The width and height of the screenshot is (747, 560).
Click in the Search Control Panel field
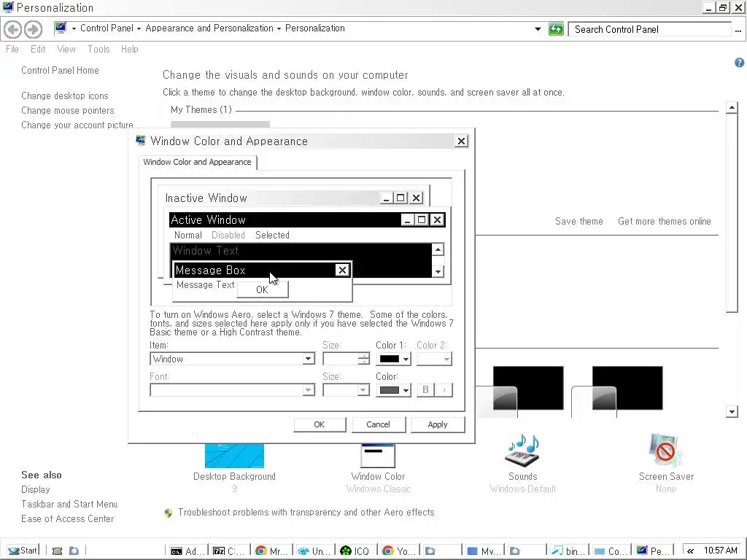click(650, 29)
